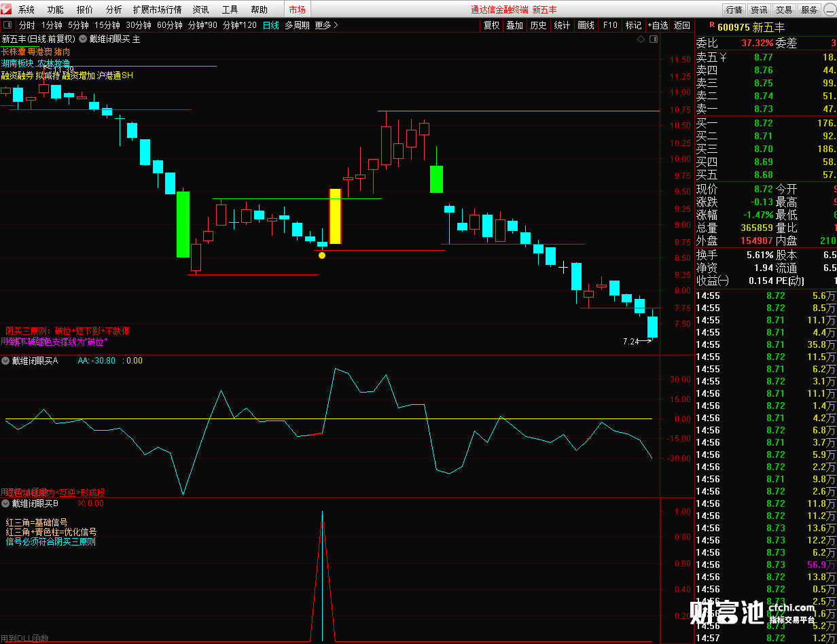Open the 分析 menu
The height and width of the screenshot is (644, 837).
114,10
